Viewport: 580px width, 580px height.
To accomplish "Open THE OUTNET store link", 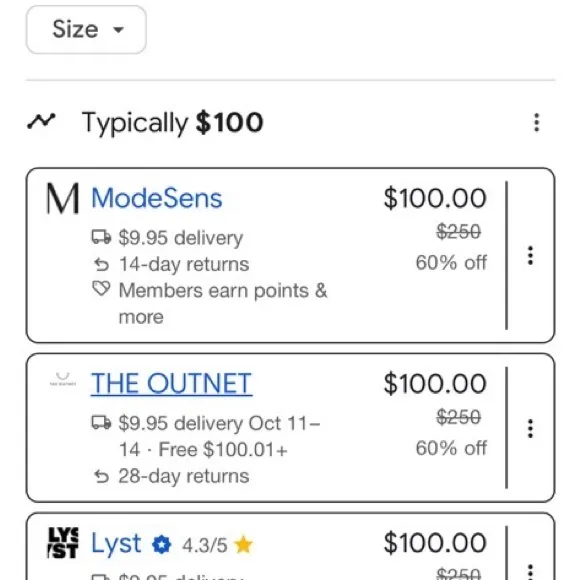I will pos(172,384).
